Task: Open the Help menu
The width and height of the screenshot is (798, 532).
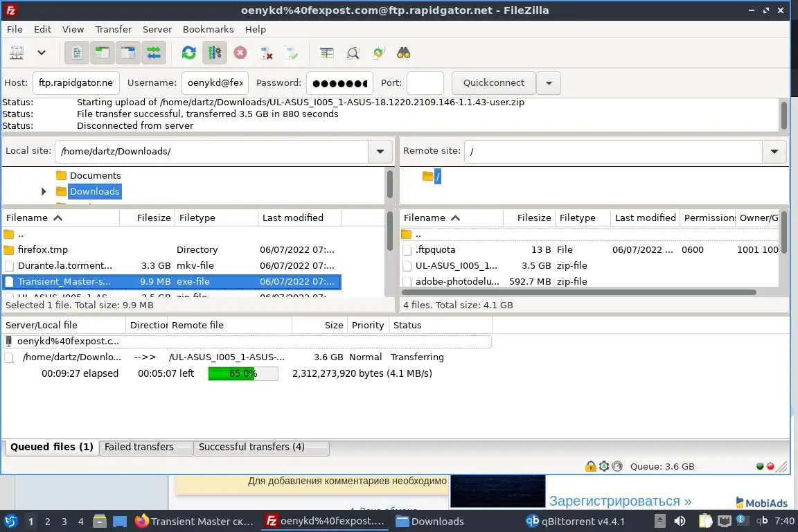Action: 256,29
